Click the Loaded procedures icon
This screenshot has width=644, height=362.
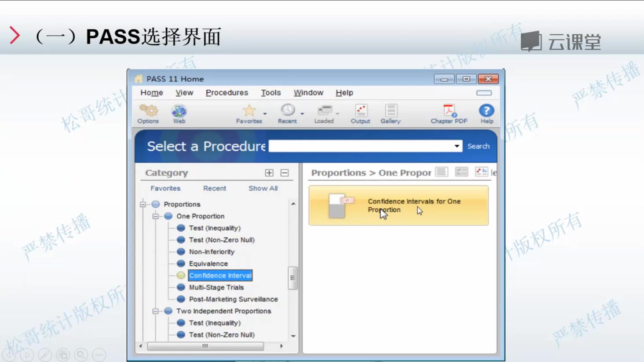coord(325,110)
